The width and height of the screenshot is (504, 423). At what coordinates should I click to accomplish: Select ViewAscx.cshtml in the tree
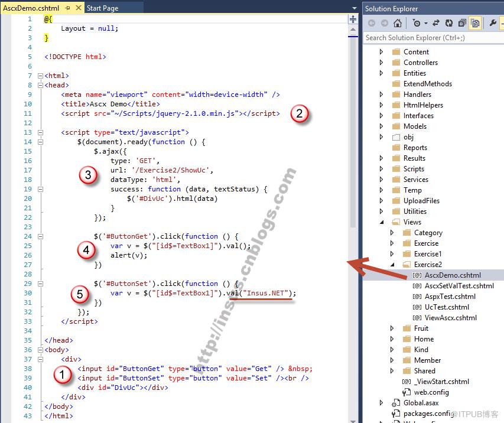point(451,318)
